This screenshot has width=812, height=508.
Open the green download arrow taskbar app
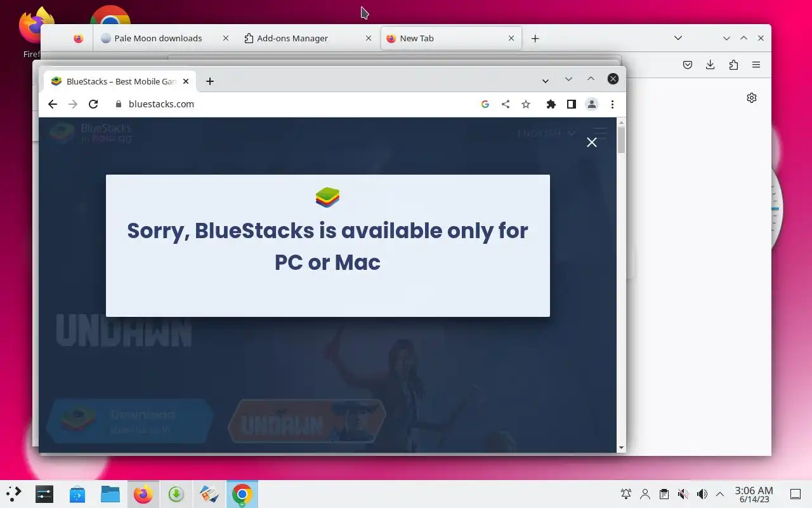176,494
